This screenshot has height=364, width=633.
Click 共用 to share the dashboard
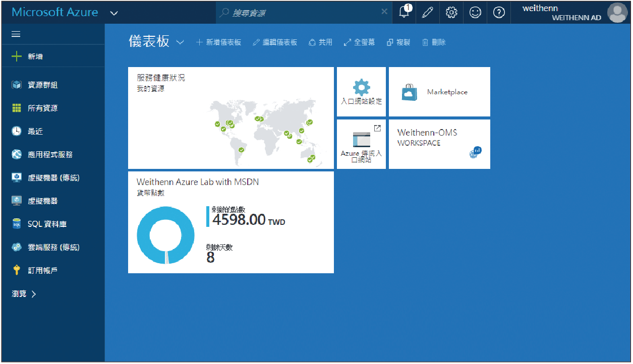pos(320,42)
